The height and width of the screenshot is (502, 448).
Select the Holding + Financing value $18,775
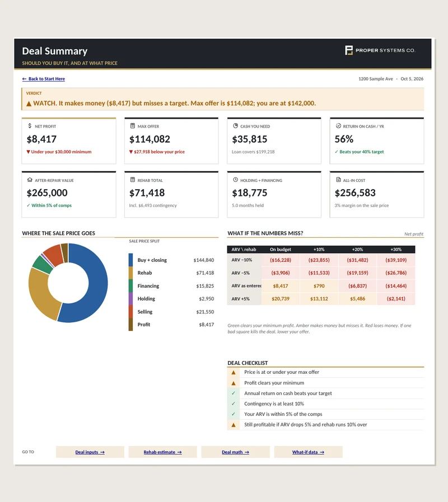[x=250, y=193]
